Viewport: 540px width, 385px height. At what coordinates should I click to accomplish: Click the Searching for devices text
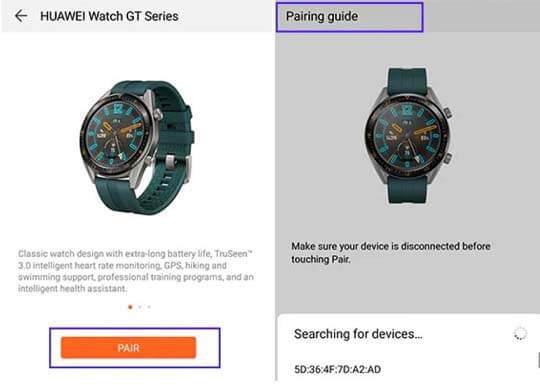tap(358, 334)
